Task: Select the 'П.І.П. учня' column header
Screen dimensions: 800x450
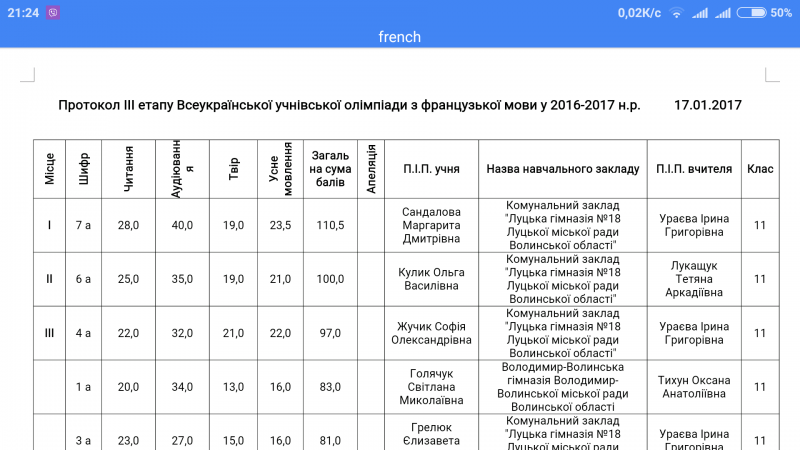Action: click(x=431, y=169)
